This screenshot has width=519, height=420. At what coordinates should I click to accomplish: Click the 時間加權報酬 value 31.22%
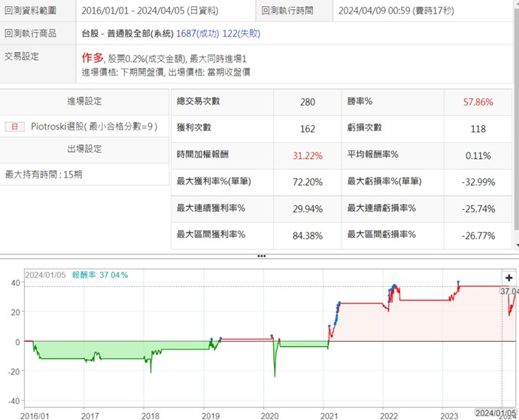pyautogui.click(x=307, y=155)
